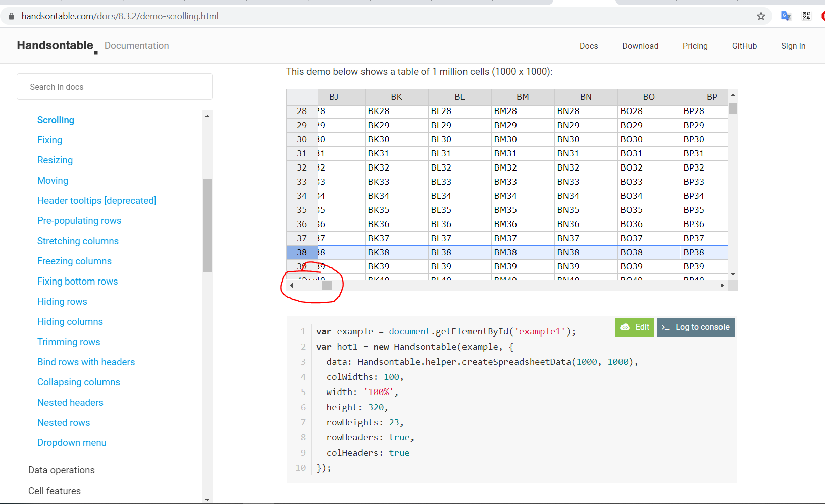The width and height of the screenshot is (825, 504).
Task: Open Hiding columns page
Action: 70,321
